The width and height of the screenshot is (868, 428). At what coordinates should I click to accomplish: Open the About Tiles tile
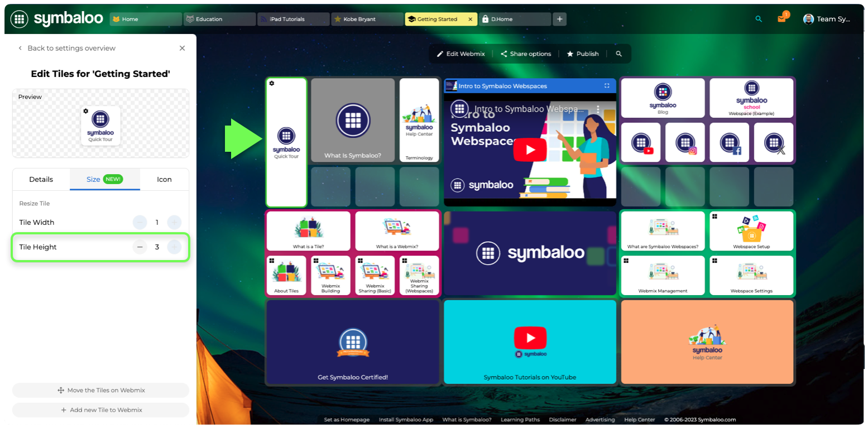click(286, 275)
